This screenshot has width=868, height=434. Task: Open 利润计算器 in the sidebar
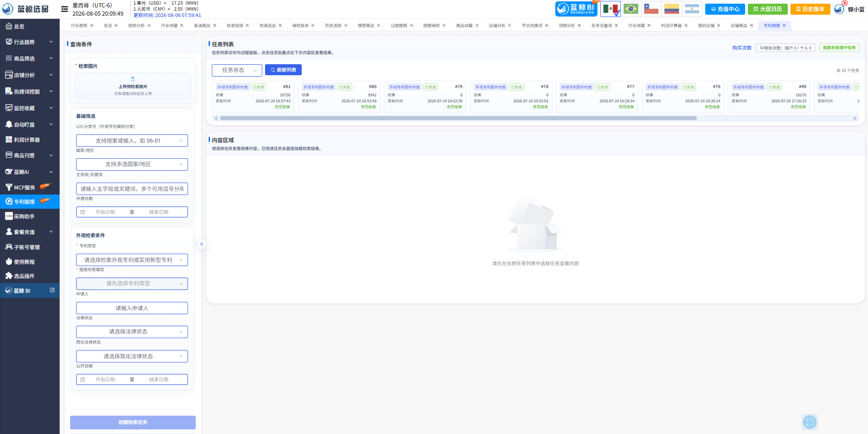click(x=30, y=140)
